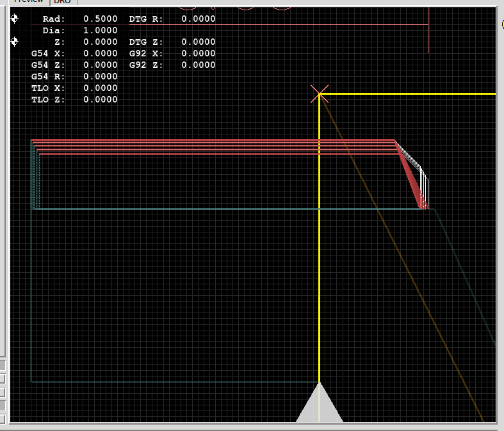Image resolution: width=504 pixels, height=431 pixels.
Task: Click the 'TLO Z:' label
Action: pyautogui.click(x=48, y=100)
